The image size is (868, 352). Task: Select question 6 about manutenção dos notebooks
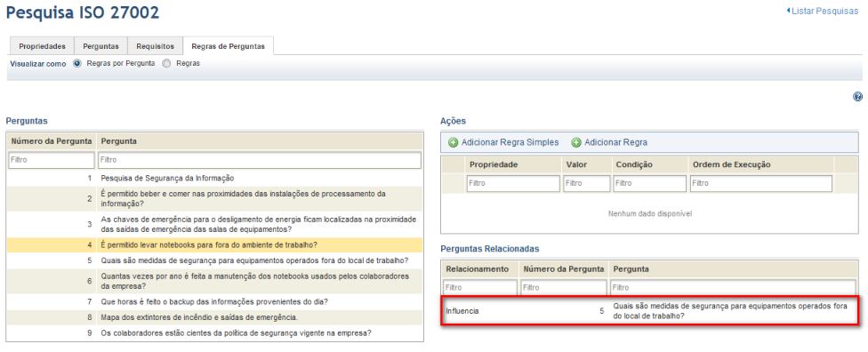click(x=215, y=281)
